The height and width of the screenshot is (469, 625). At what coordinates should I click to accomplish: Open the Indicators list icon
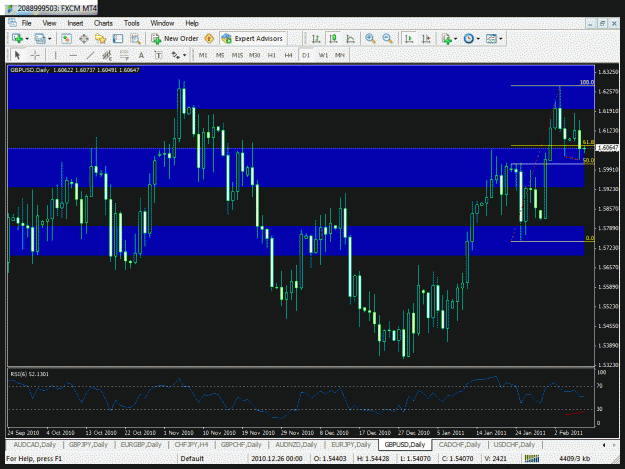point(446,39)
